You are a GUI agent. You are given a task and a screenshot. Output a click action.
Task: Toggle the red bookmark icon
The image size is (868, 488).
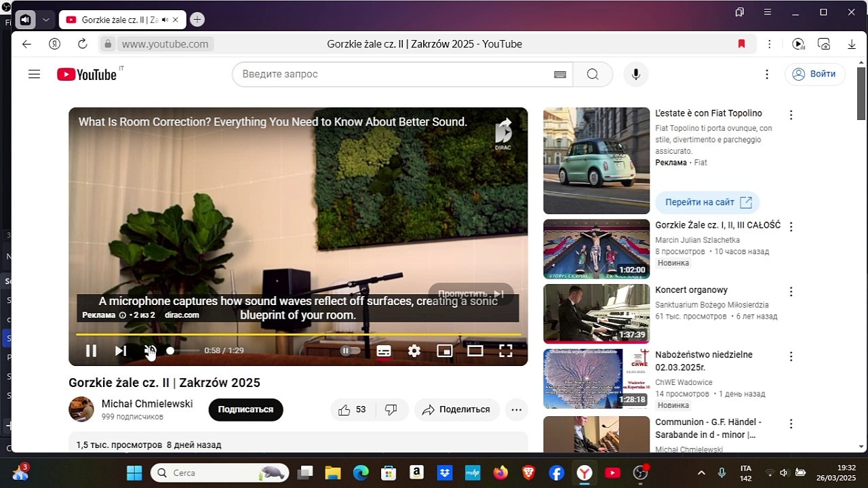[x=741, y=44]
